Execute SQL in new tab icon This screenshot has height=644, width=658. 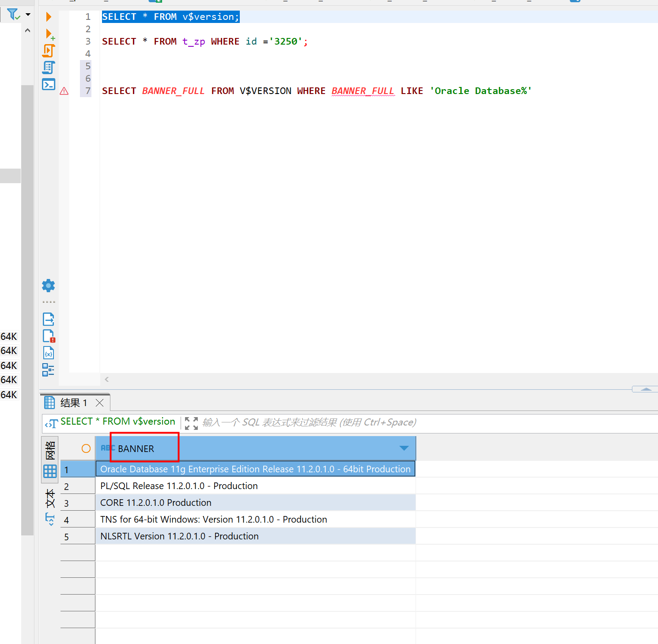coord(49,34)
